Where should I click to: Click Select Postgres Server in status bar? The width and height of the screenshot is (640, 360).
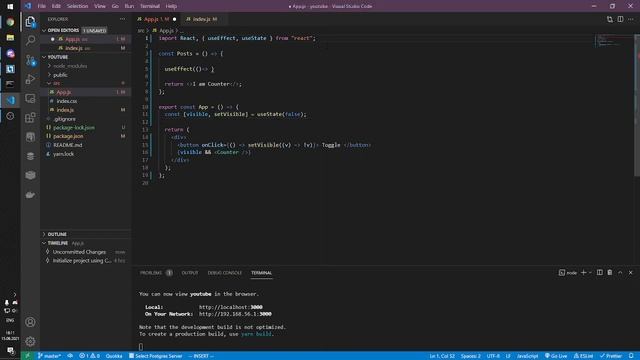click(x=156, y=356)
